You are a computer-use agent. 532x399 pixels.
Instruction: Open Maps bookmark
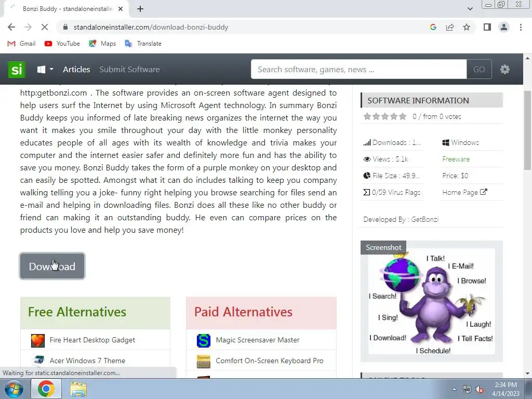point(102,44)
